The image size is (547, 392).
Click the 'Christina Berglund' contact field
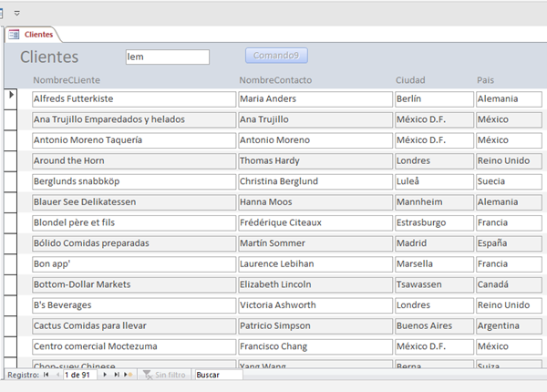(x=315, y=181)
